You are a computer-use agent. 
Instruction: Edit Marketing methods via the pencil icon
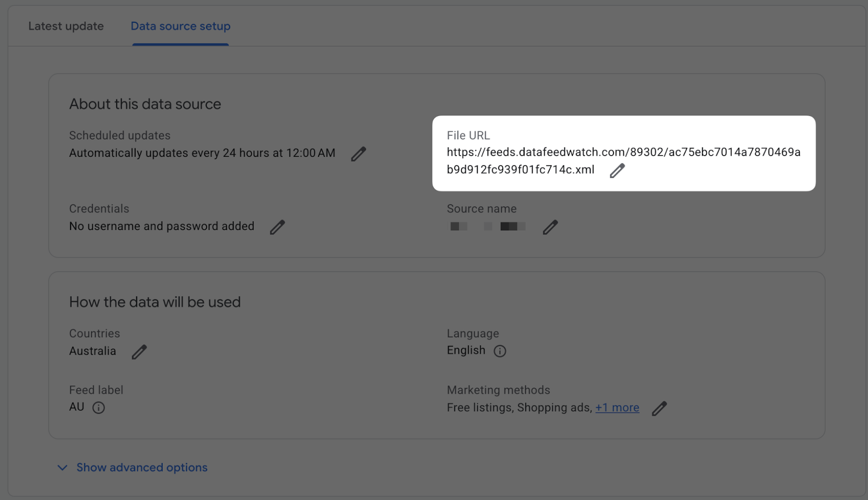[659, 408]
